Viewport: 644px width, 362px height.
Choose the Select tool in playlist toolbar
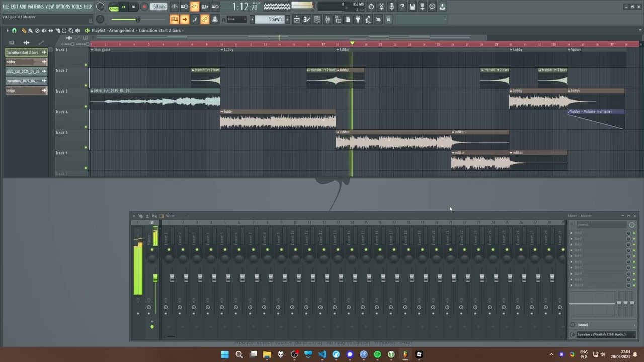point(64,31)
